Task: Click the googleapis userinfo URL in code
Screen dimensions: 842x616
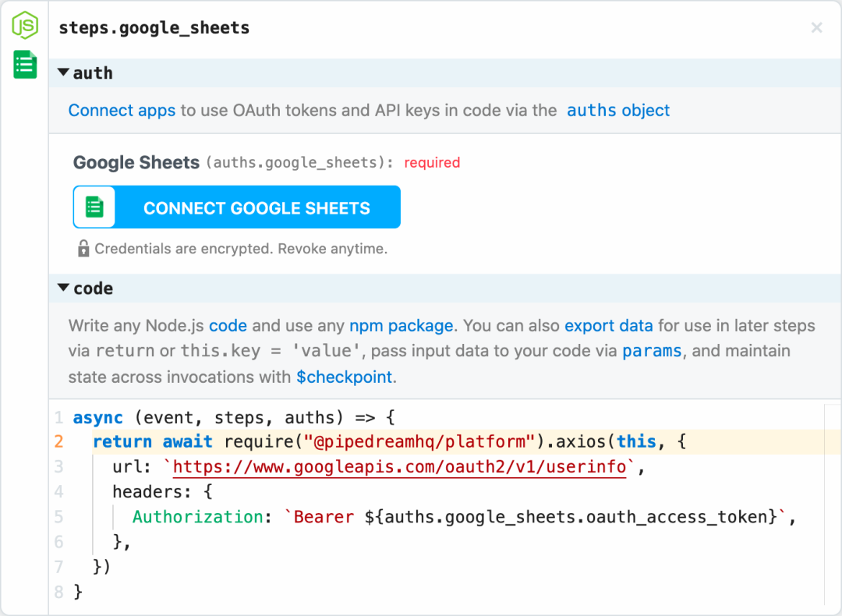Action: click(x=399, y=467)
